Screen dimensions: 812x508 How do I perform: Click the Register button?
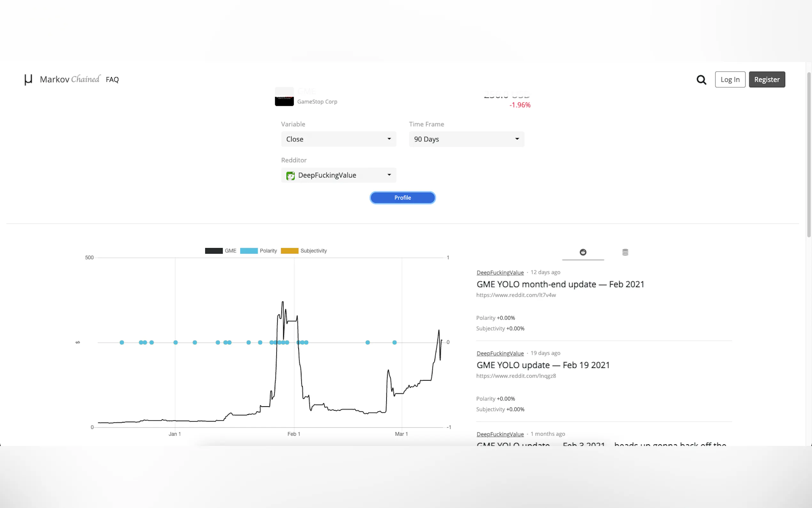767,80
